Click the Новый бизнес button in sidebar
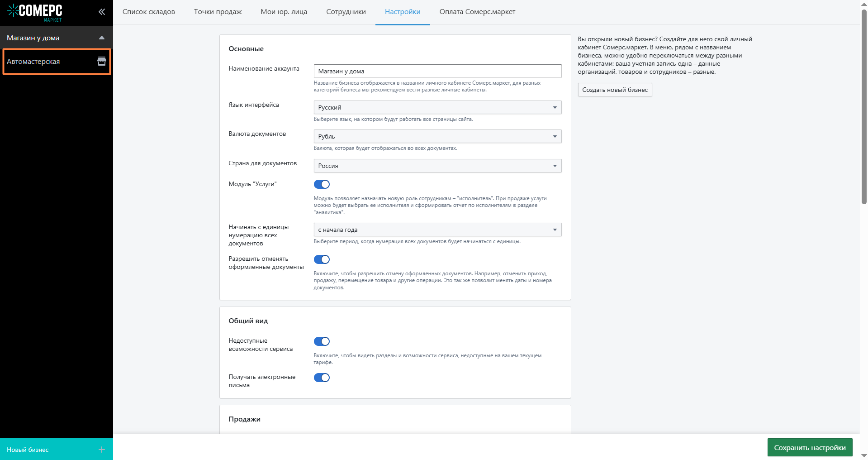 click(57, 449)
